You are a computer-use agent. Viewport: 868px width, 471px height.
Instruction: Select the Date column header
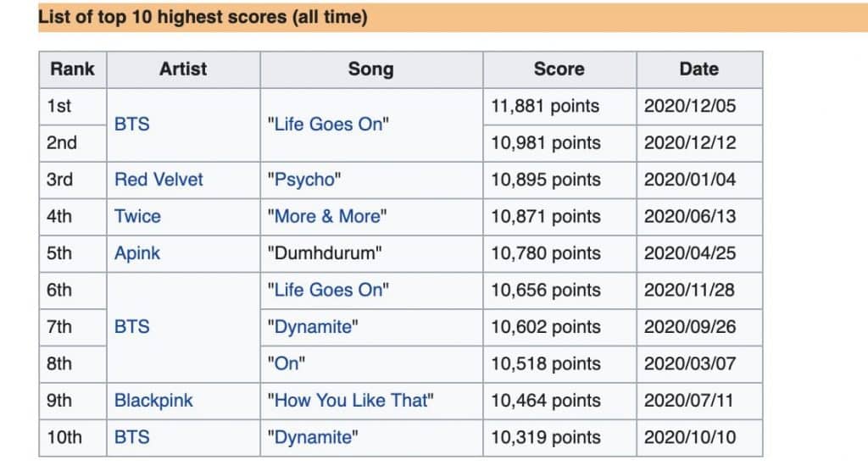[698, 69]
